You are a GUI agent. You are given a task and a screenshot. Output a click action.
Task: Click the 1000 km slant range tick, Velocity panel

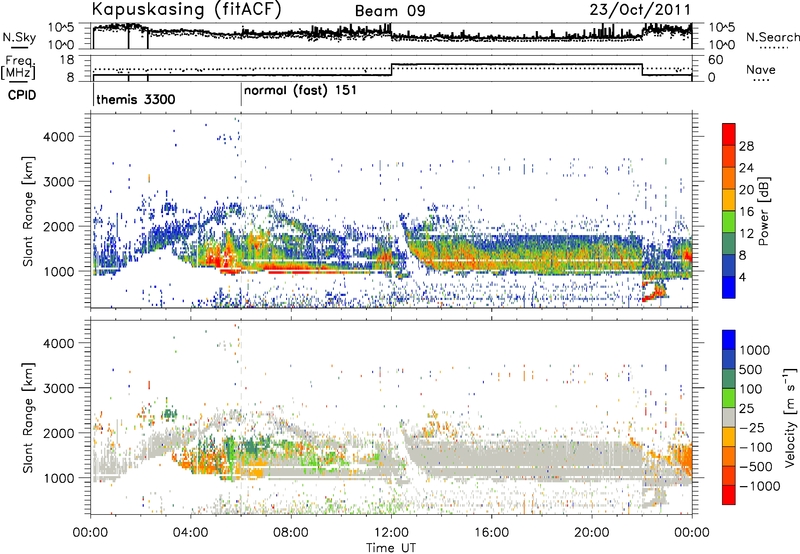click(60, 478)
